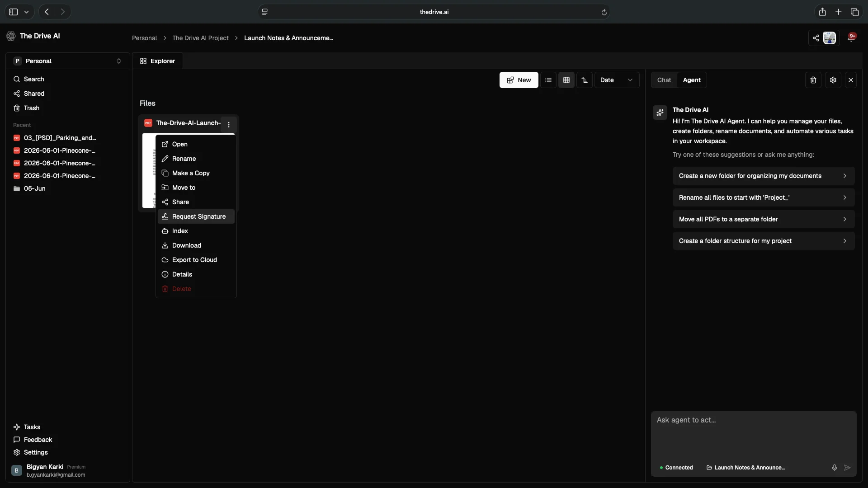This screenshot has height=488, width=868.
Task: Reload the thedrive.ai page
Action: click(x=604, y=12)
